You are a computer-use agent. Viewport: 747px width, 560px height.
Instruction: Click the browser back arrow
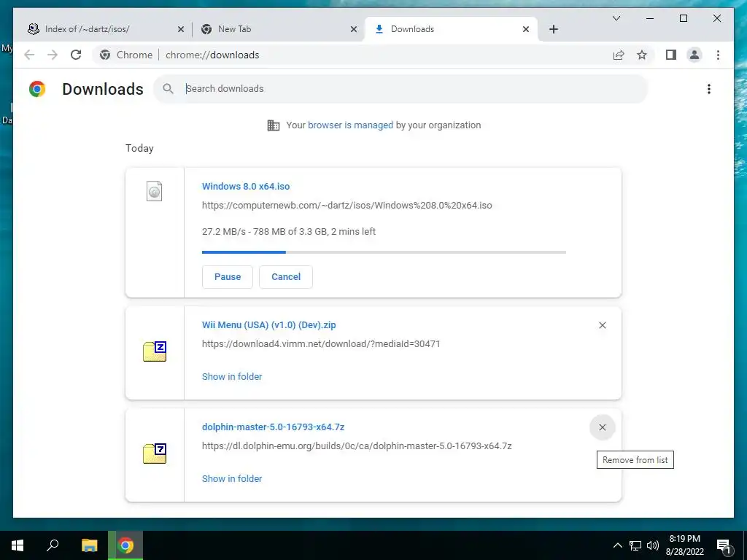(29, 55)
